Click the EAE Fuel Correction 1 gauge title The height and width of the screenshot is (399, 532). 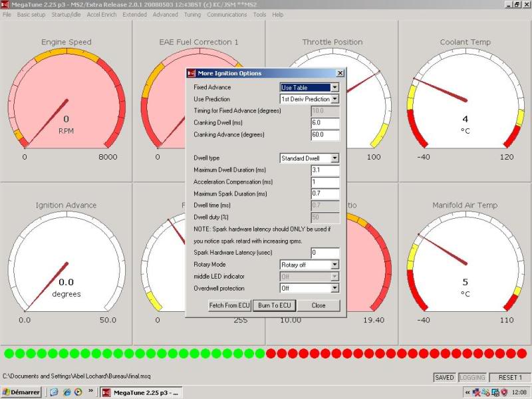[198, 42]
